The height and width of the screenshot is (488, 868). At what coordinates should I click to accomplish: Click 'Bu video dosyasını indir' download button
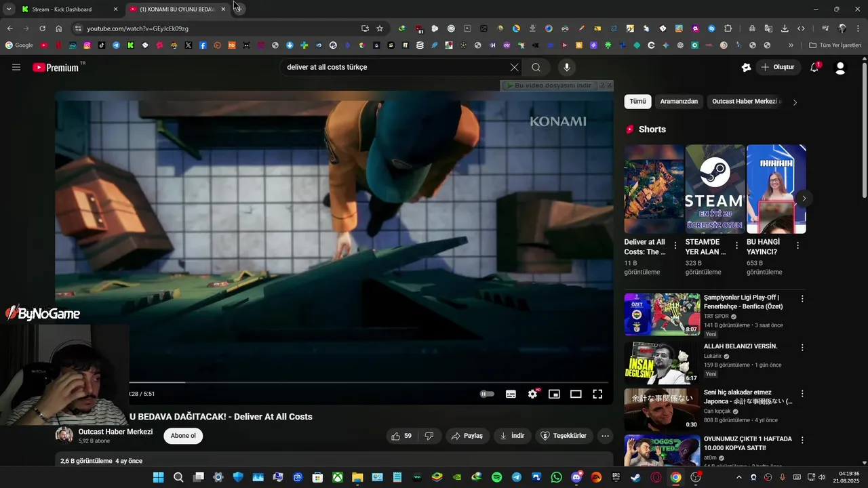click(x=549, y=85)
